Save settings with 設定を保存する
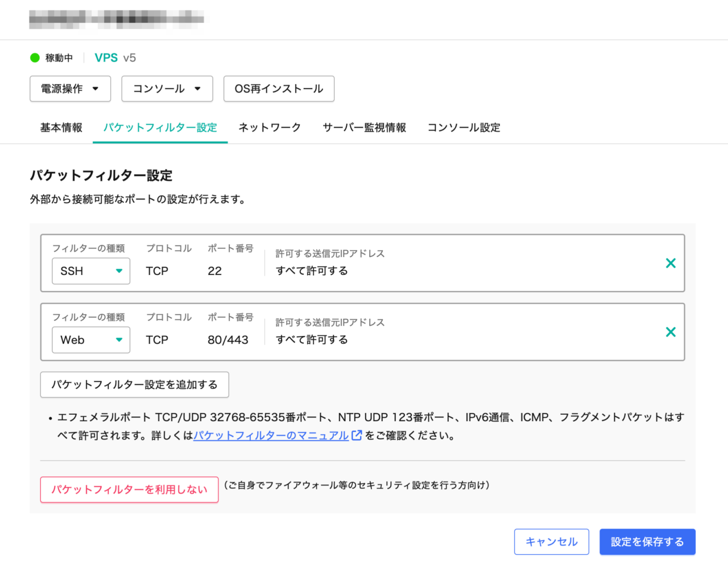Viewport: 728px width, 578px height. pyautogui.click(x=647, y=542)
